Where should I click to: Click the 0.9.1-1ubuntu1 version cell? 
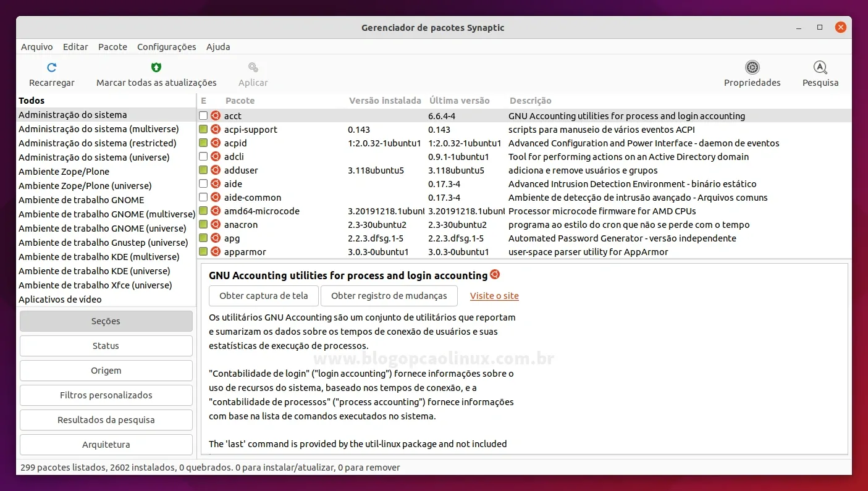pos(458,157)
